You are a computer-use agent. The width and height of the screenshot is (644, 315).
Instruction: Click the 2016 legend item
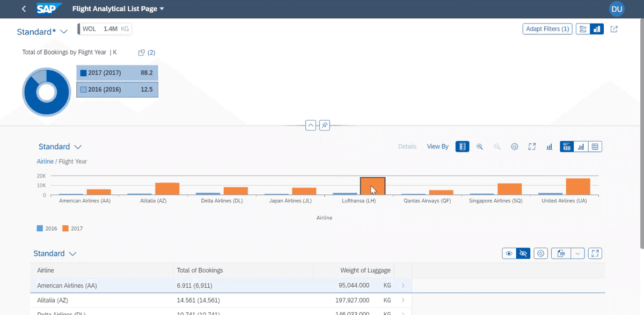[x=47, y=229]
